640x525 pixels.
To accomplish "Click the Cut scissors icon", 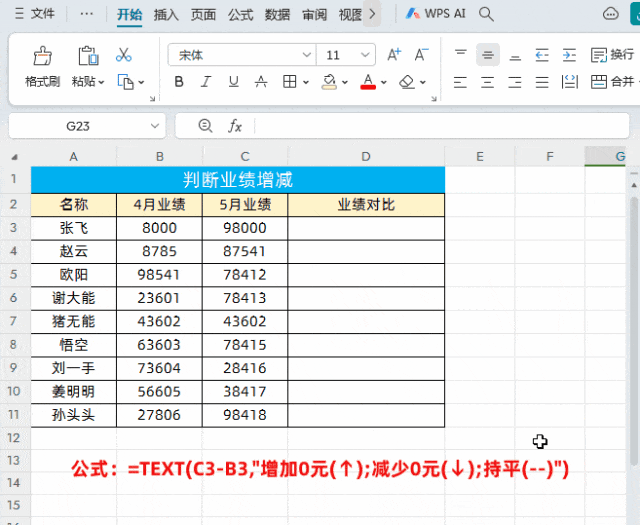I will (124, 55).
